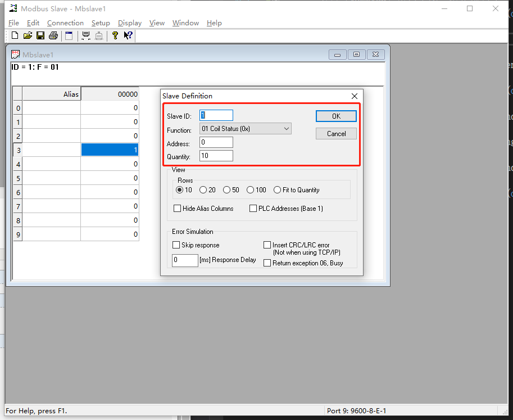Select the Fit to Quantity radio option

click(277, 190)
